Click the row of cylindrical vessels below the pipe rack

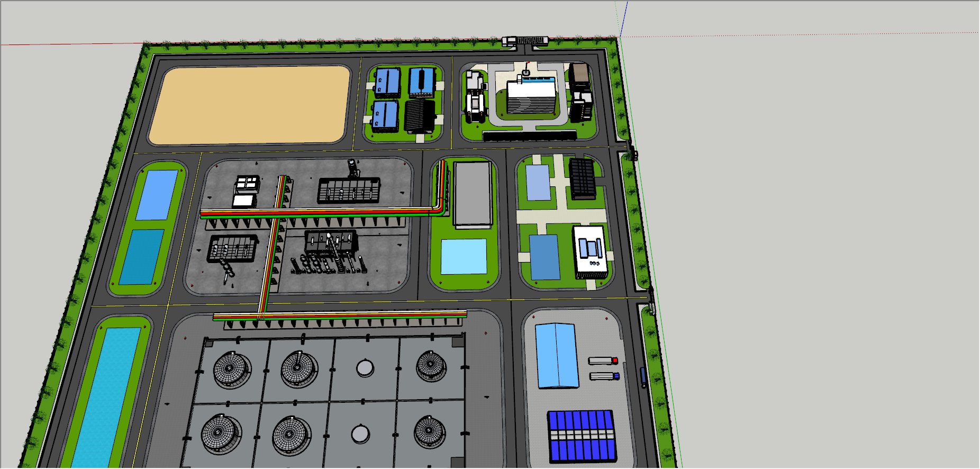(328, 264)
